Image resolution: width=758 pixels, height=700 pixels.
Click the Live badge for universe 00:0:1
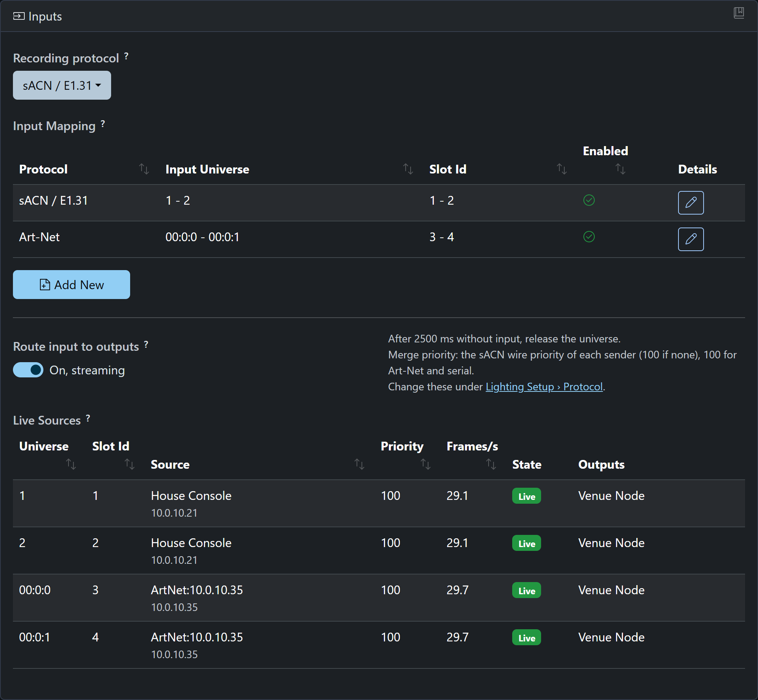point(527,638)
